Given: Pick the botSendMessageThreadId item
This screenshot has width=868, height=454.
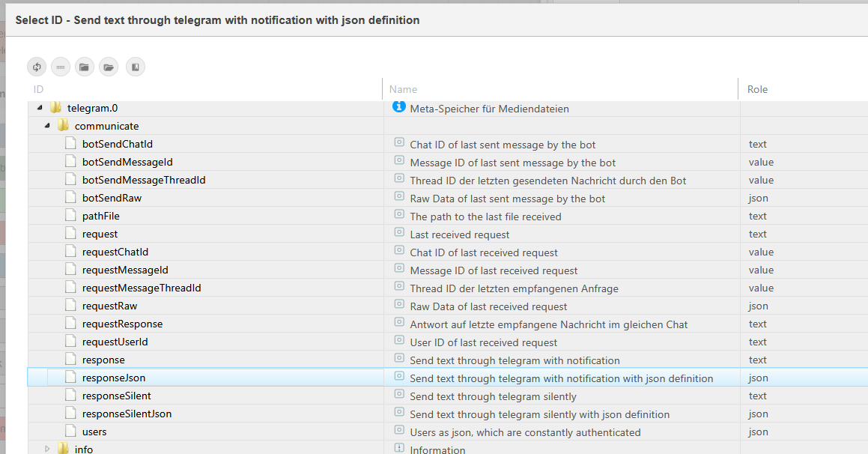Looking at the screenshot, I should coord(143,180).
